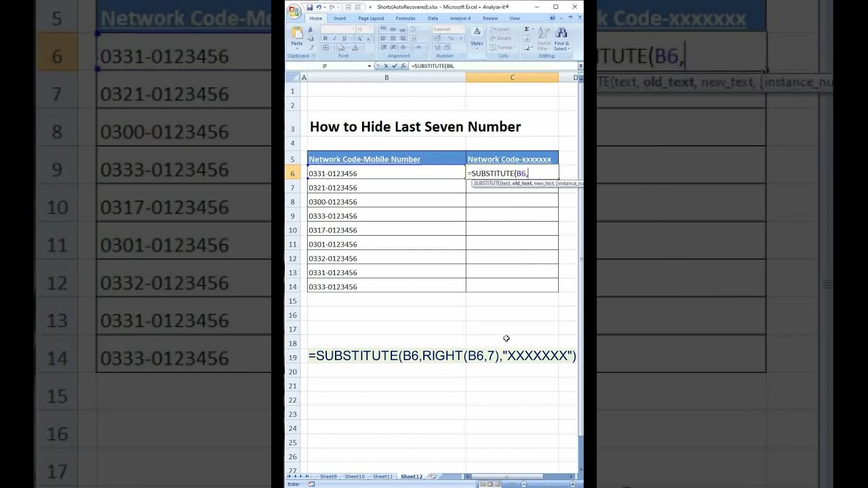This screenshot has height=488, width=868.
Task: Go to first sheet navigation arrow
Action: 289,476
